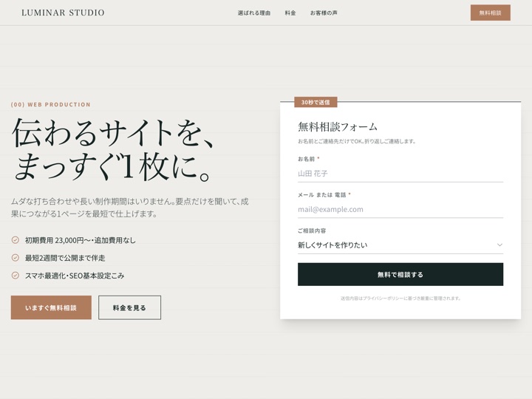Click the 初期費用 23,000円〜・追加費用なし text
532x399 pixels.
pos(81,240)
